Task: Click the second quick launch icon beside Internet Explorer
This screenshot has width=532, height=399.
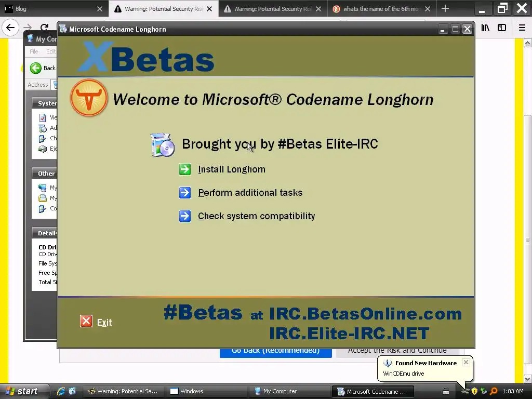Action: coord(72,391)
